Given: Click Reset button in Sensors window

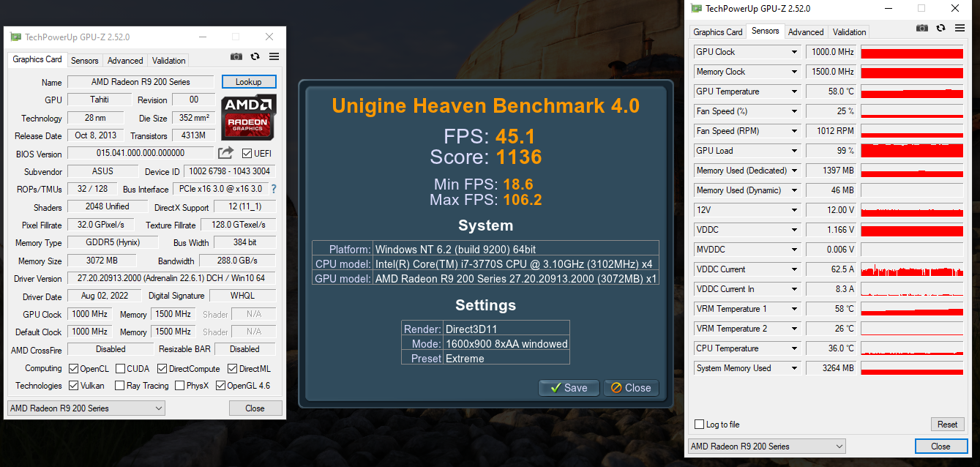Looking at the screenshot, I should [x=947, y=425].
